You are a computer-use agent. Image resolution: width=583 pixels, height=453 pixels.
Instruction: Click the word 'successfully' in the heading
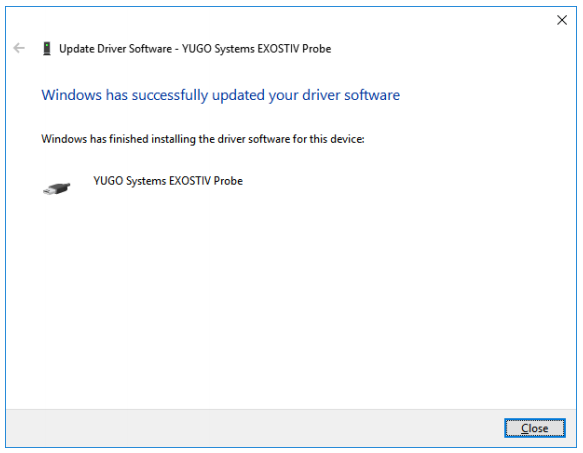click(x=170, y=96)
